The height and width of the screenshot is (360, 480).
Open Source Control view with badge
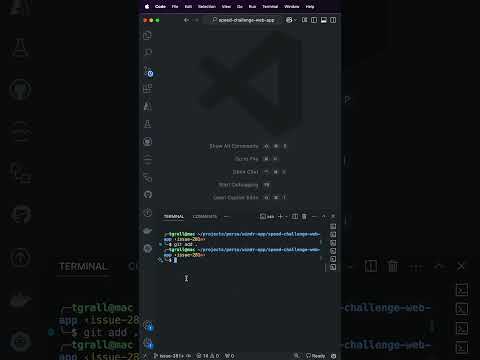[148, 71]
